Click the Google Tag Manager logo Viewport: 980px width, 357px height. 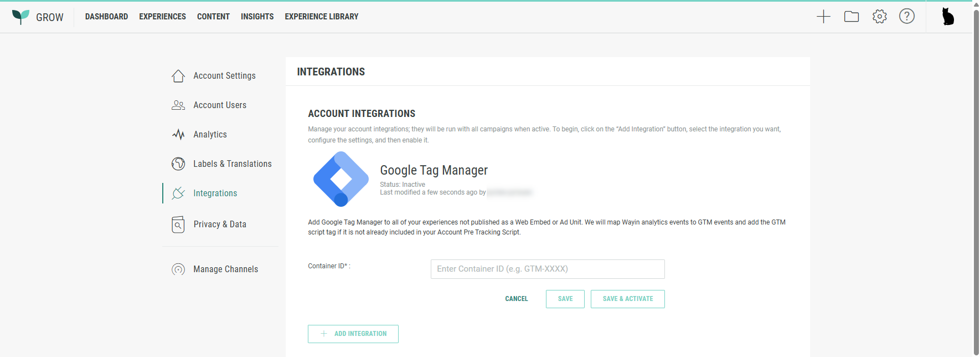click(x=341, y=179)
